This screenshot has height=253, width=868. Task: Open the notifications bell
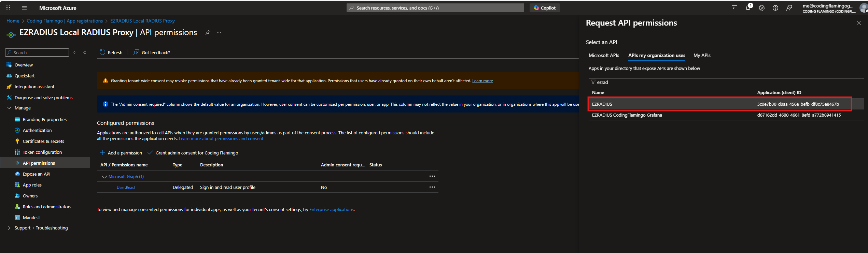748,8
